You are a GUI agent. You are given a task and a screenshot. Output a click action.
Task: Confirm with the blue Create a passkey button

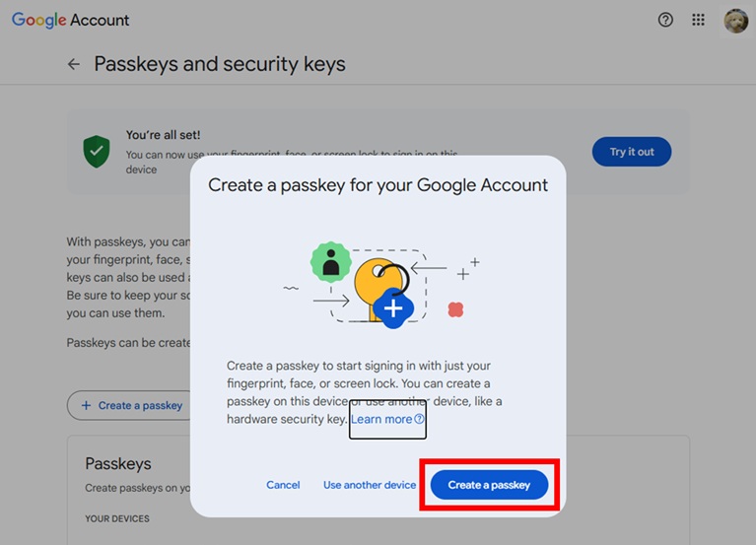click(489, 485)
